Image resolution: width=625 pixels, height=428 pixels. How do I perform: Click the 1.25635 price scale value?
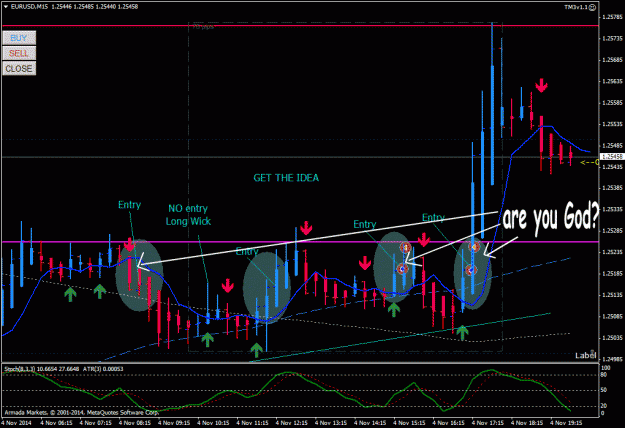click(x=612, y=81)
